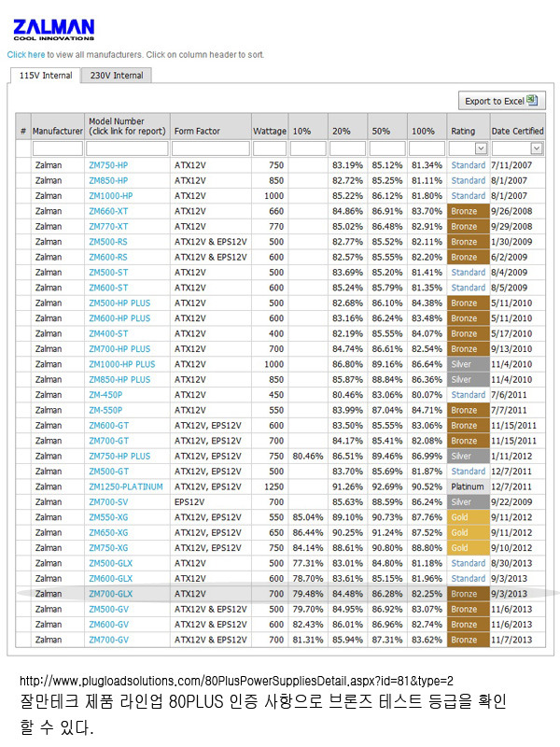The height and width of the screenshot is (747, 560).
Task: Follow the 'Click here' manufacturers link
Action: tap(26, 55)
